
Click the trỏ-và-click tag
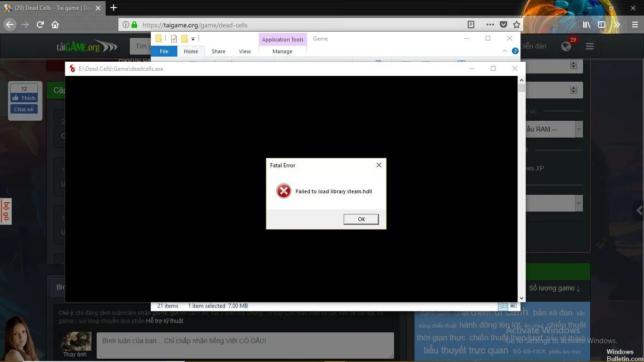click(x=529, y=351)
